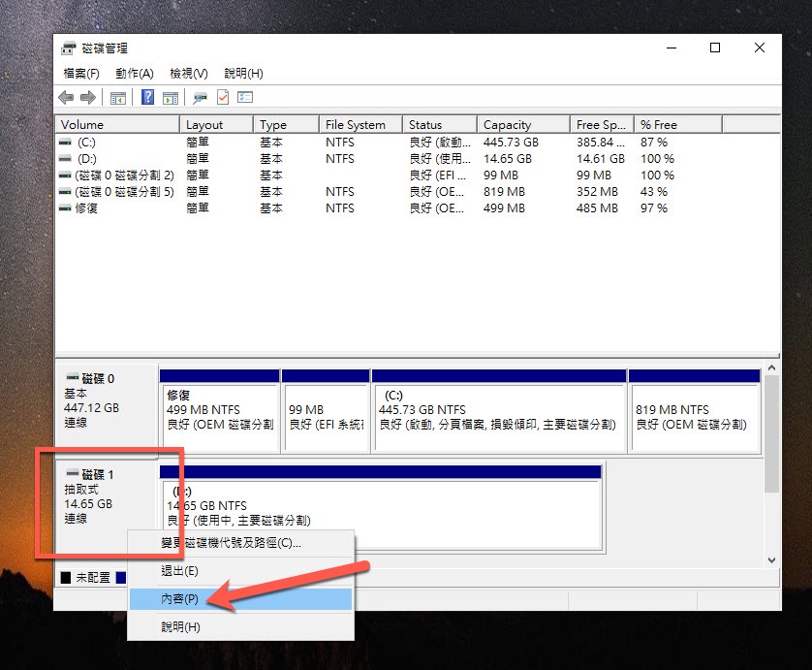Click 變更磁碟機代號及路徑(C)... menu entry
This screenshot has width=812, height=670.
click(231, 543)
